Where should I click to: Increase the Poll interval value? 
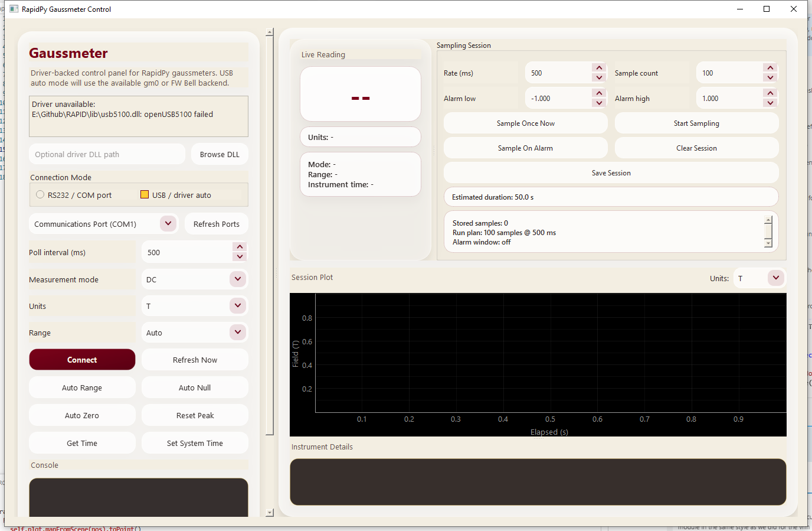click(x=240, y=247)
